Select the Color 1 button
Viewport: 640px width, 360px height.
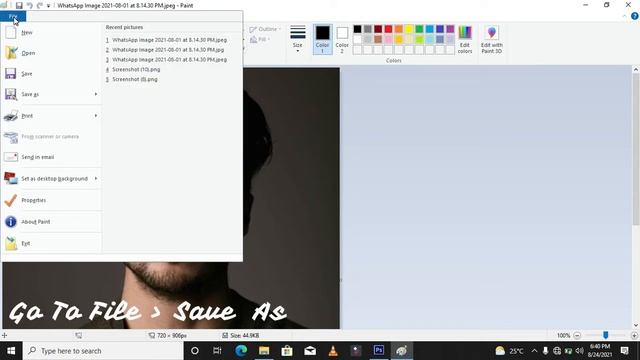click(x=322, y=39)
